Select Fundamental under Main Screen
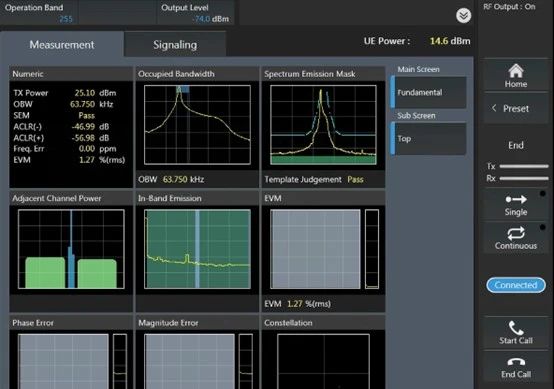Image resolution: width=554 pixels, height=389 pixels. 429,93
